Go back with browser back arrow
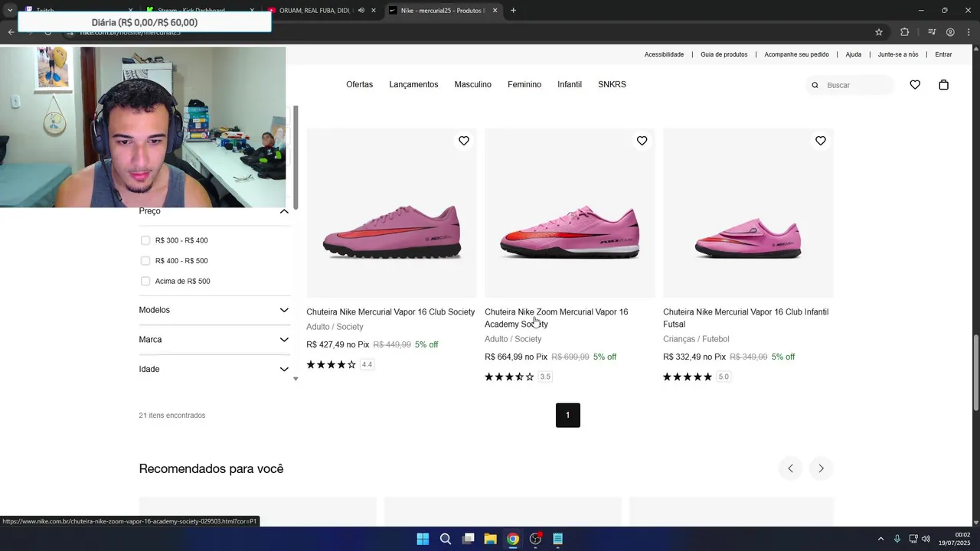Image resolution: width=980 pixels, height=551 pixels. click(x=11, y=32)
